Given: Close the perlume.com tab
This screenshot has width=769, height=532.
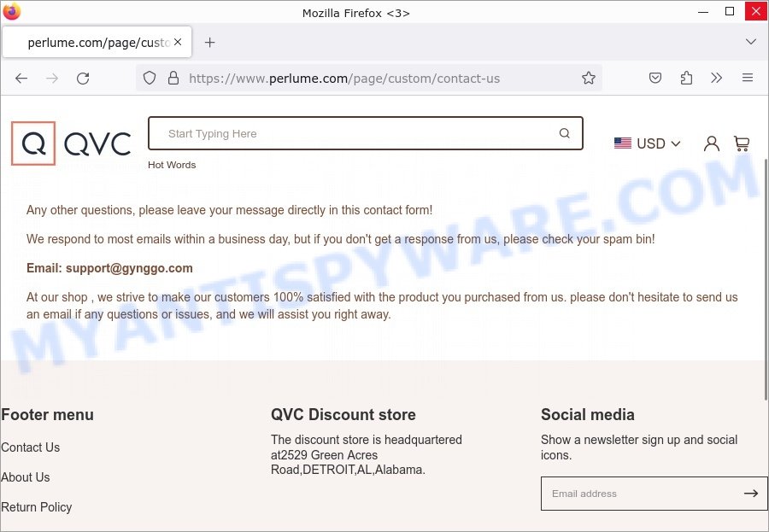Looking at the screenshot, I should (178, 42).
